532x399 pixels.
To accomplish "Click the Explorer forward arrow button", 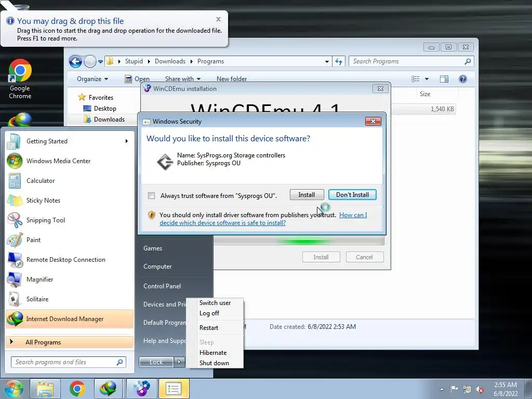I will [90, 61].
